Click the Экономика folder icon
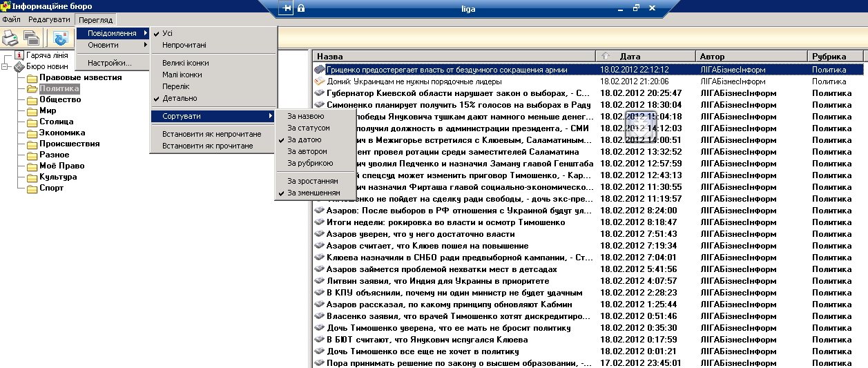 (x=32, y=133)
